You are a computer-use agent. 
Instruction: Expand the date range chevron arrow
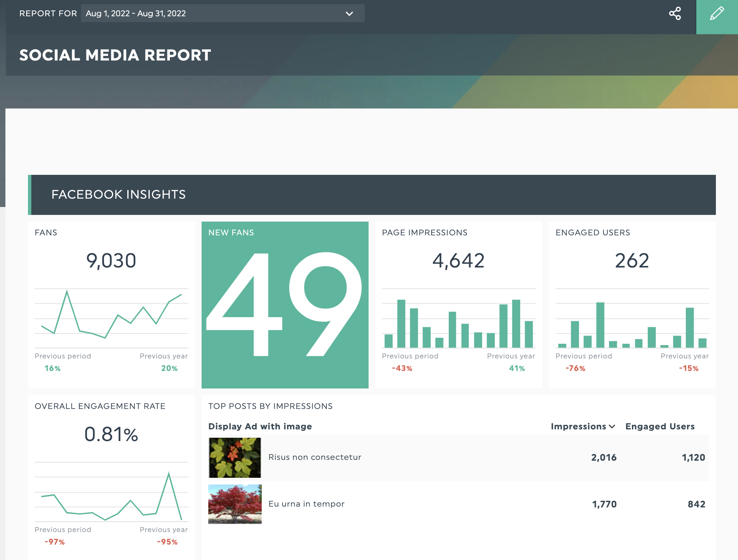coord(349,14)
